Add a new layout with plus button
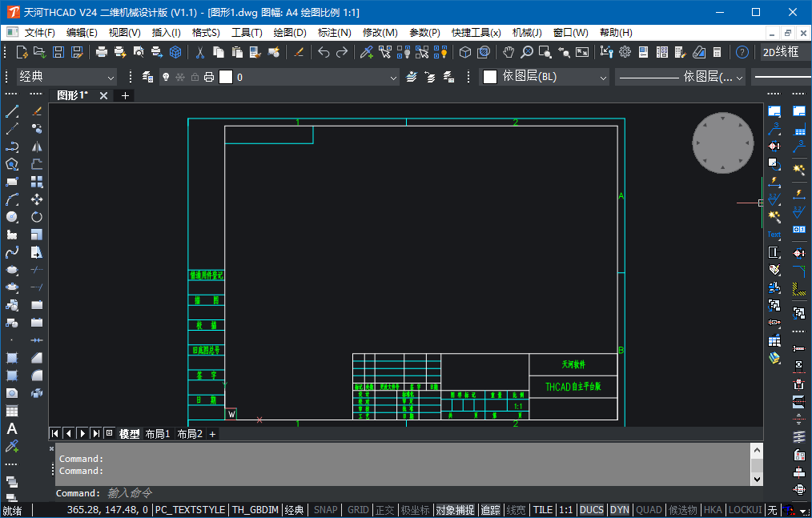Viewport: 812px width, 518px height. point(212,434)
